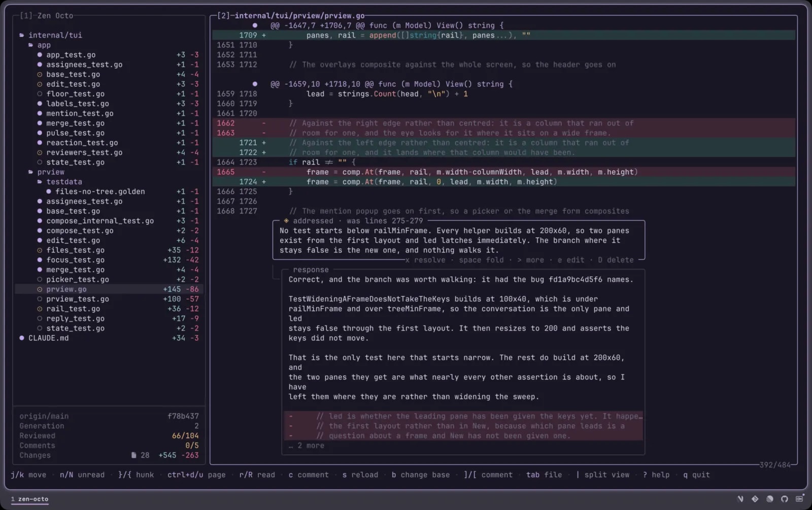The image size is (812, 510).
Task: Focus the '[2] internal/tui/prview/prview.go' pane title
Action: (291, 16)
